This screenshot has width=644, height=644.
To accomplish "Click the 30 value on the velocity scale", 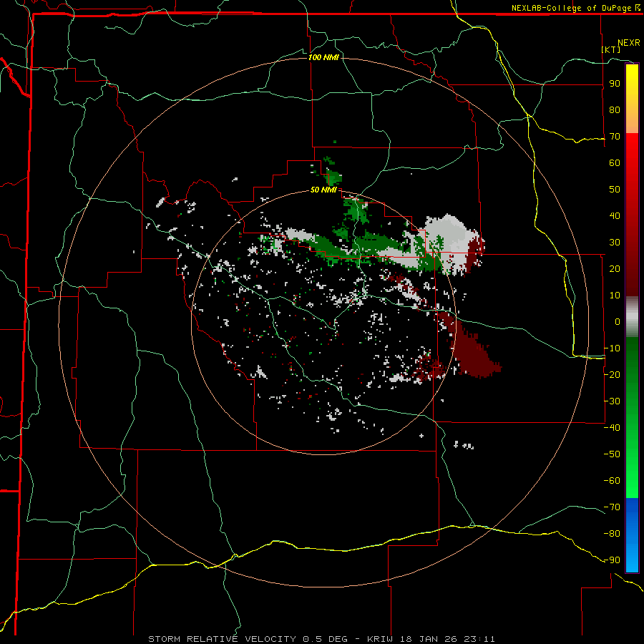I will pos(615,243).
